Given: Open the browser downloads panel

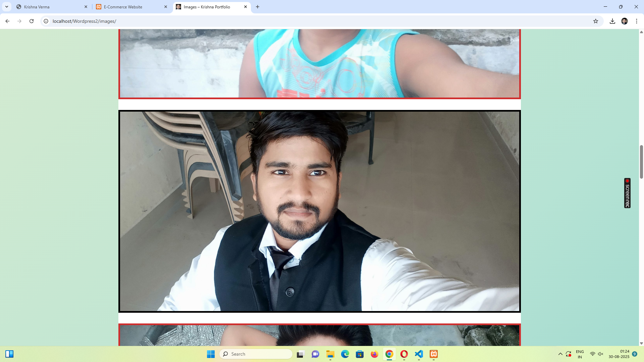Looking at the screenshot, I should point(612,21).
